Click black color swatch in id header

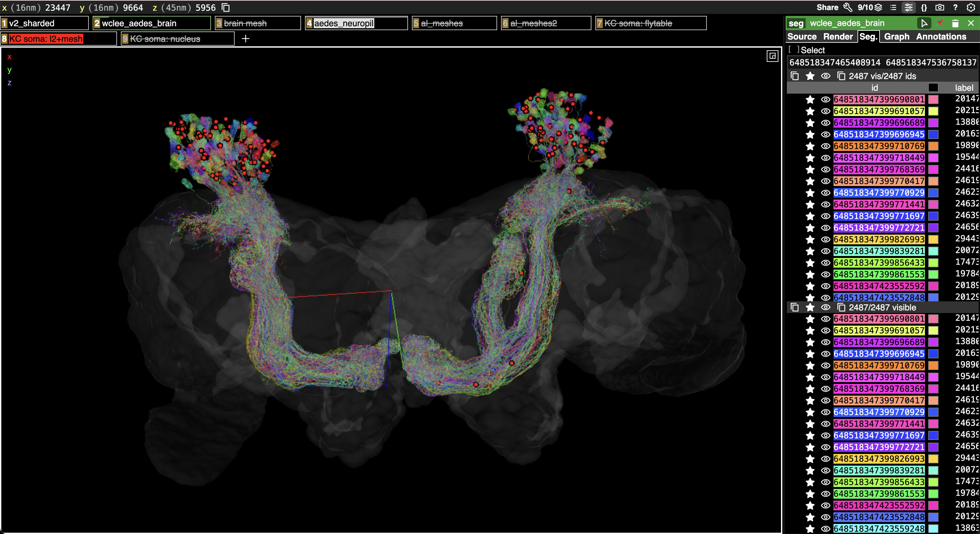point(933,88)
